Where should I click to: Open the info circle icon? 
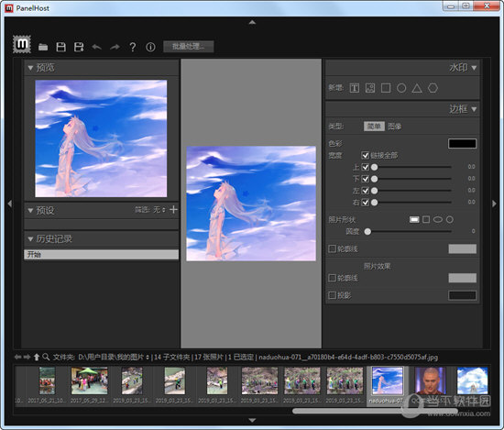pos(150,48)
